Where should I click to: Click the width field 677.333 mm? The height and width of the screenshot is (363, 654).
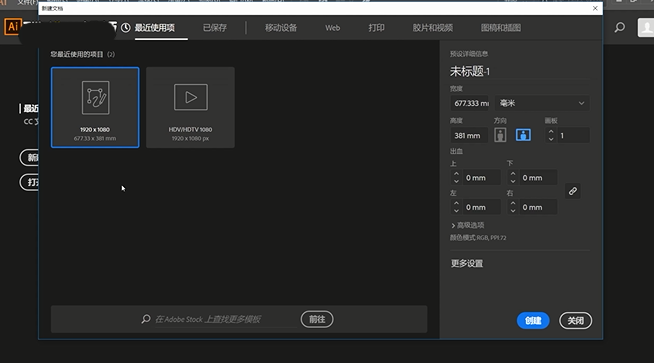[470, 103]
